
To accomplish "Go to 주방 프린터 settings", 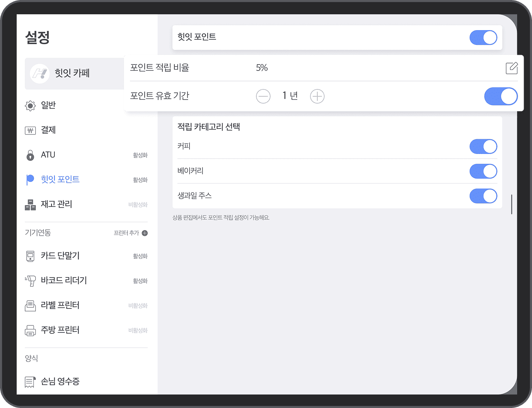I will pos(60,330).
